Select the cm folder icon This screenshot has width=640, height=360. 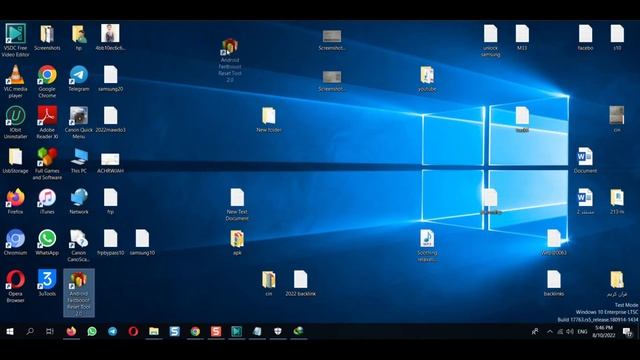[x=269, y=283]
